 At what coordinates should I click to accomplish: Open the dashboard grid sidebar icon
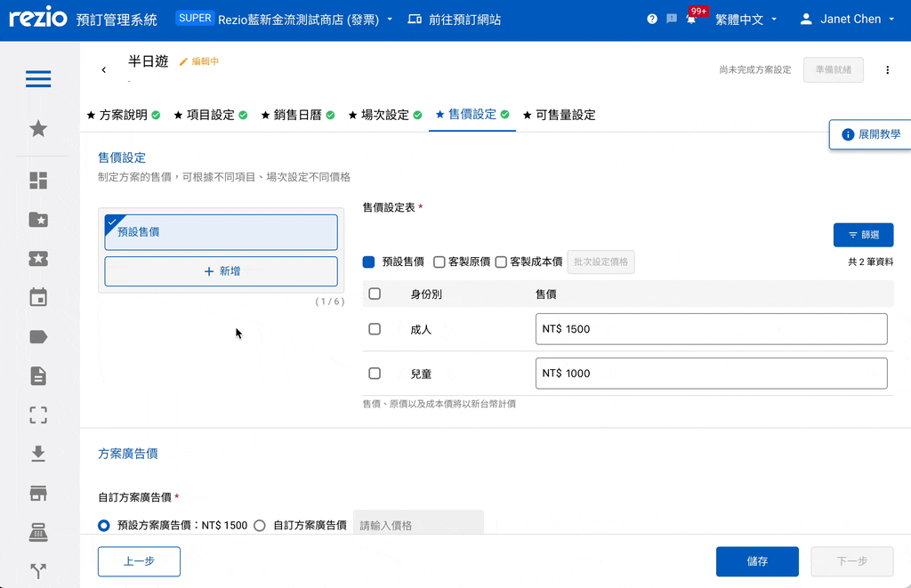pos(38,181)
